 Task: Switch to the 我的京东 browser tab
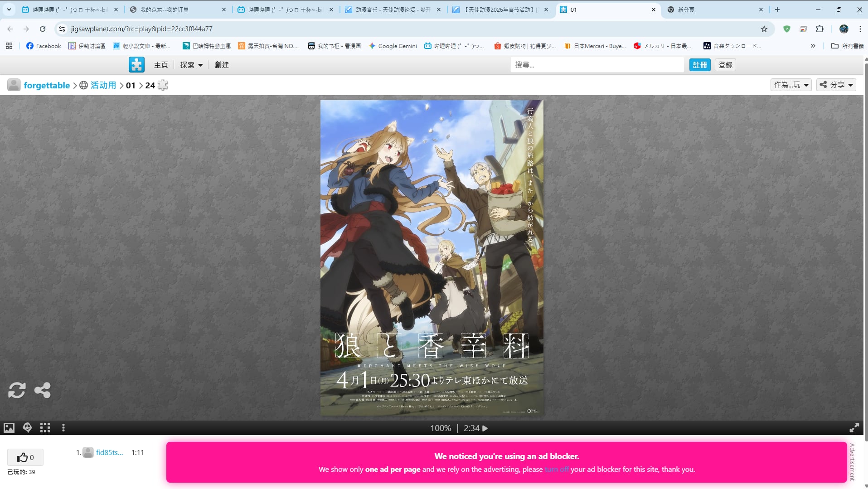(x=177, y=10)
